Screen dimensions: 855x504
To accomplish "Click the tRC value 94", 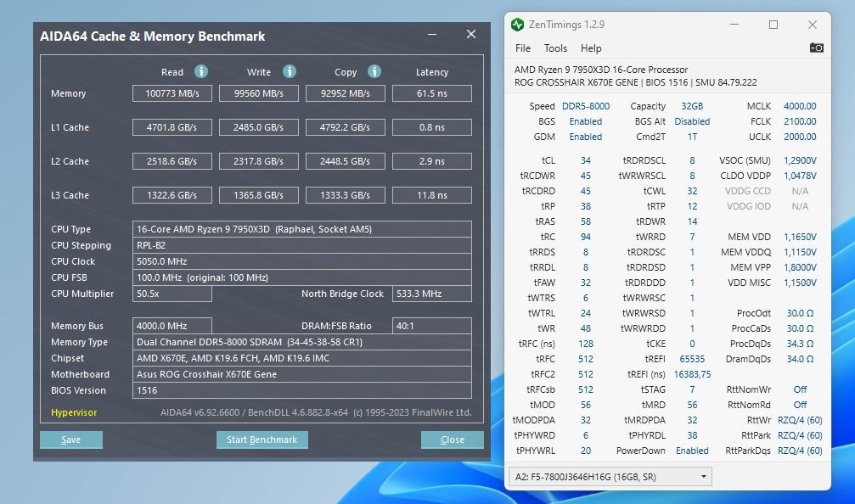I will pyautogui.click(x=586, y=237).
